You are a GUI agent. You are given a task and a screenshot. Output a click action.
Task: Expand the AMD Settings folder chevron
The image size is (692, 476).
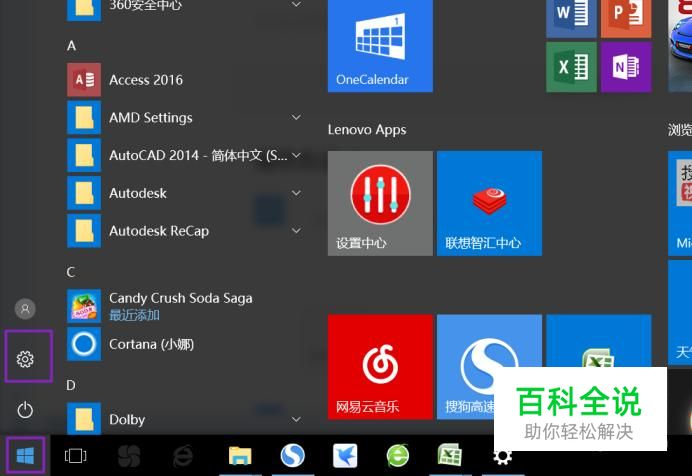coord(297,117)
